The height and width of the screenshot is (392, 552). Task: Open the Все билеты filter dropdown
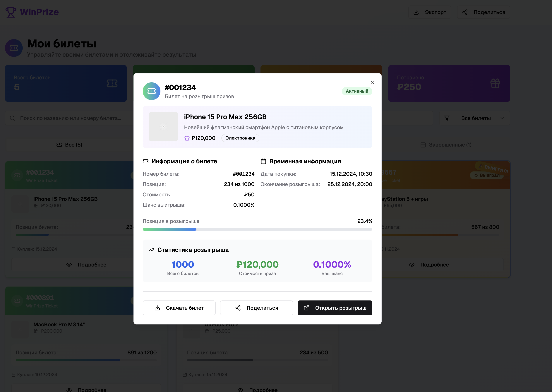point(474,118)
